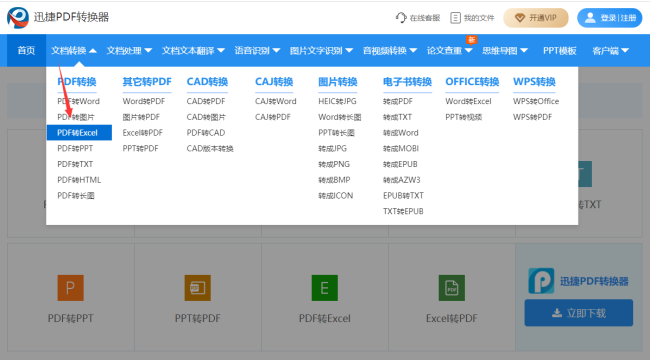Expand the 语音识别 dropdown
This screenshot has height=360, width=650.
point(257,51)
